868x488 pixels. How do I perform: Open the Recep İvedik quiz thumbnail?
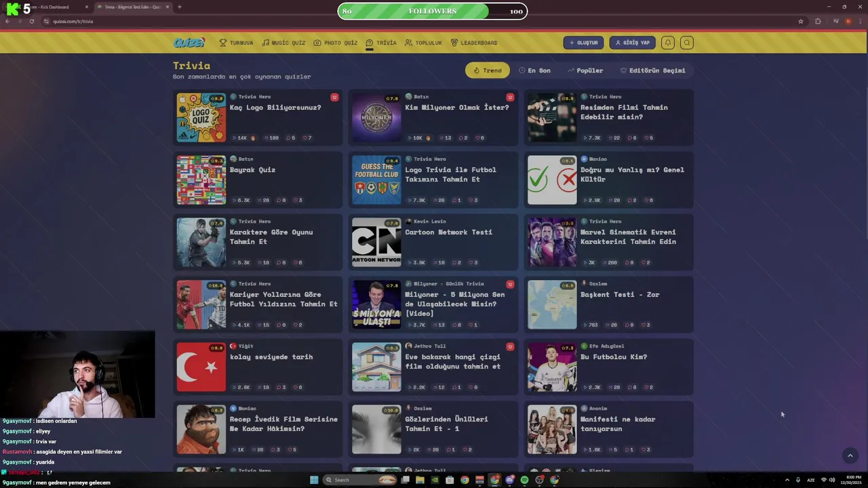click(x=201, y=429)
